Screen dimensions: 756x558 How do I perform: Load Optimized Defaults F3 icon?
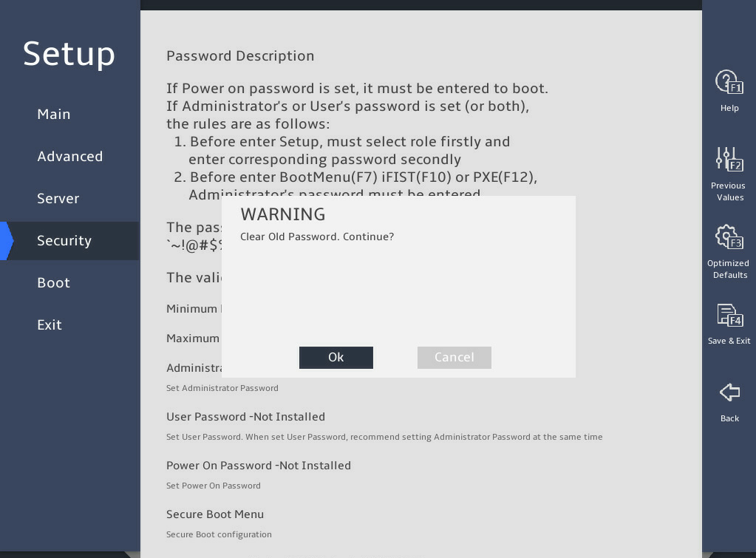click(x=729, y=237)
